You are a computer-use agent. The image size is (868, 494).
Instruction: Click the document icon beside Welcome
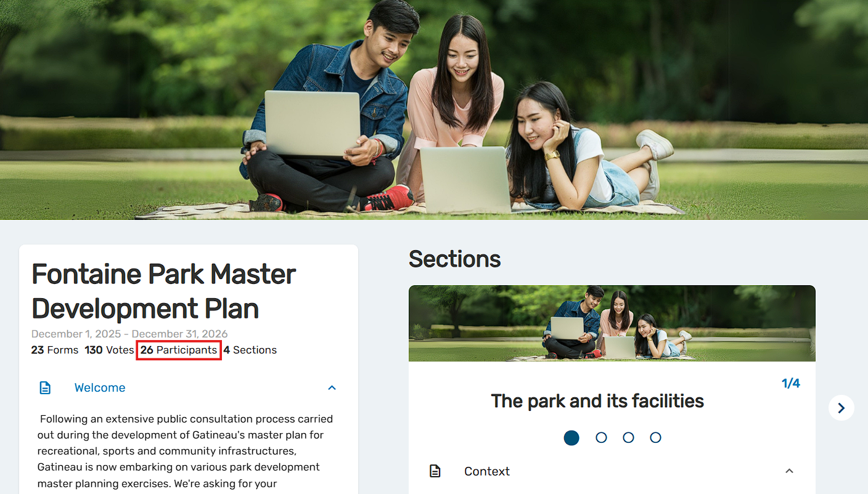[45, 387]
